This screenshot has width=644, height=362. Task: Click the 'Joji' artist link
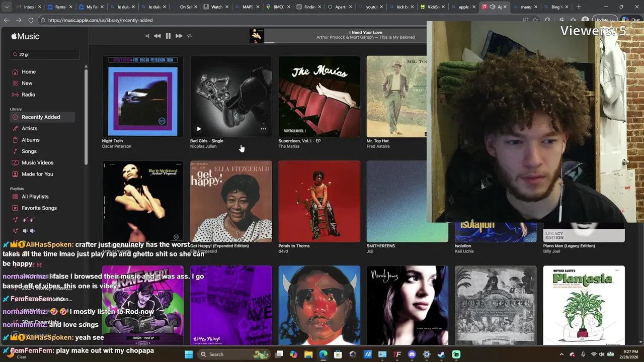pos(370,251)
